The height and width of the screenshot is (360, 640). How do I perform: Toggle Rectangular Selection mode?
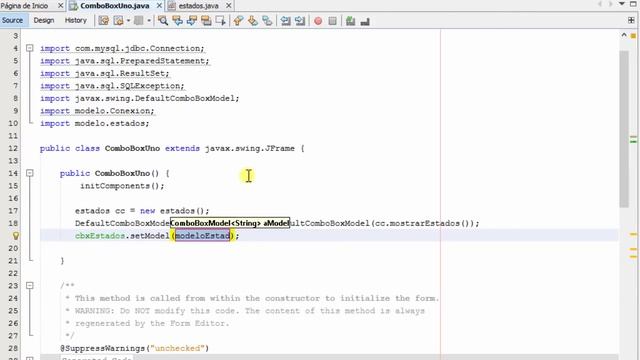[x=221, y=21]
